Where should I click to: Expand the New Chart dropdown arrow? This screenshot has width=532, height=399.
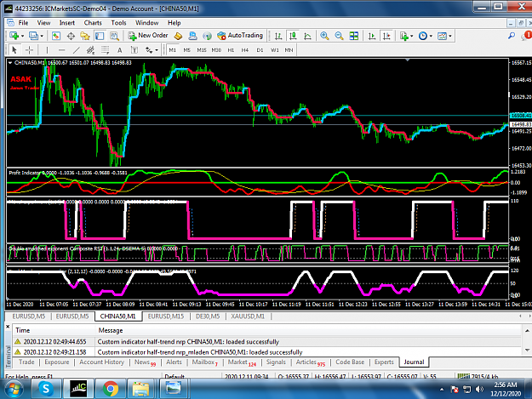pyautogui.click(x=22, y=36)
